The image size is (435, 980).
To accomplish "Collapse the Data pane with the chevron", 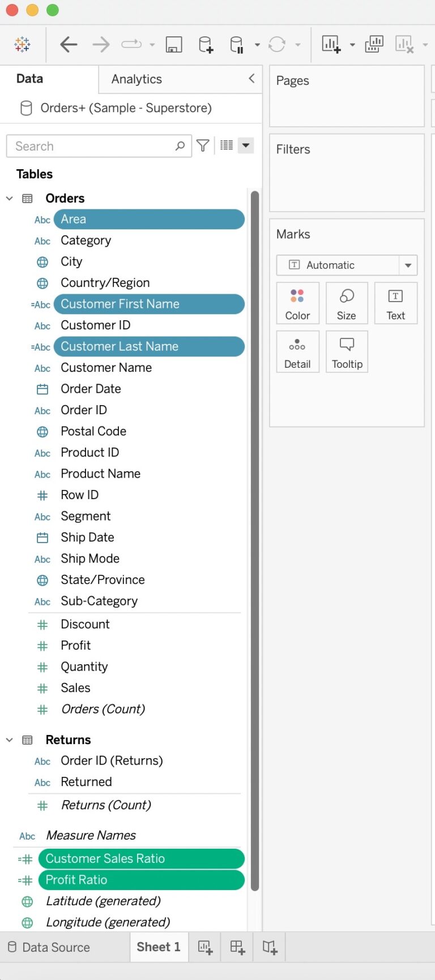I will tap(251, 79).
